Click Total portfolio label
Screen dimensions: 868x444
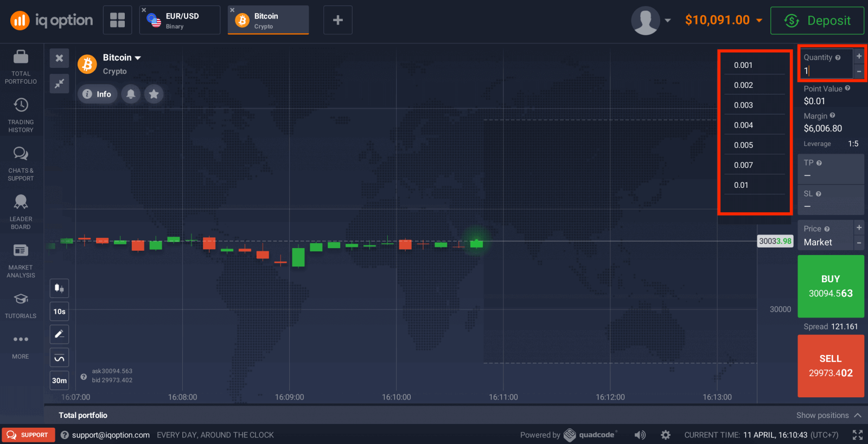(x=83, y=415)
